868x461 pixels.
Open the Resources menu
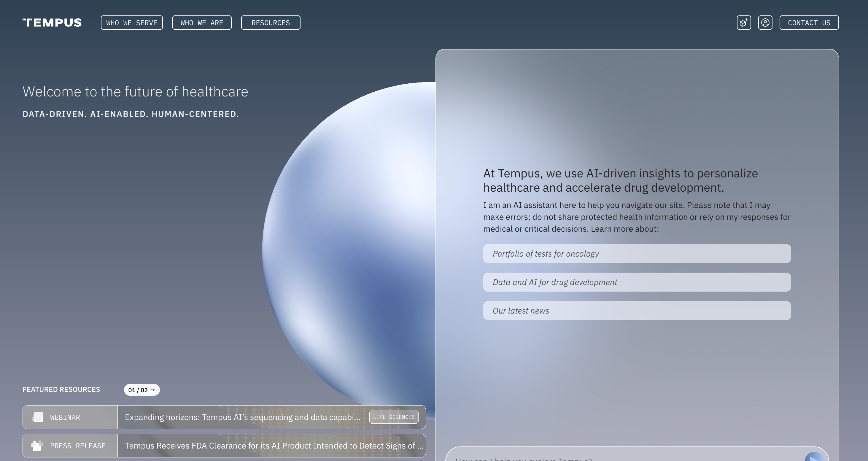coord(271,23)
